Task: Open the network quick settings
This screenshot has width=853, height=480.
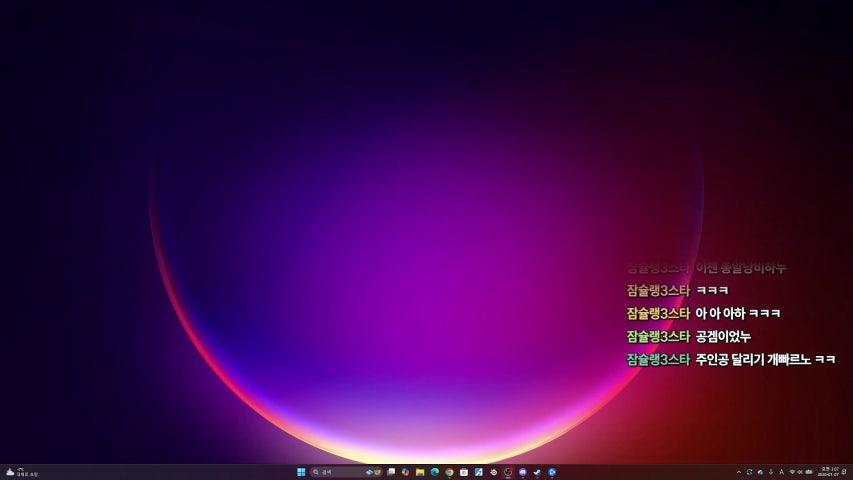Action: (x=792, y=472)
